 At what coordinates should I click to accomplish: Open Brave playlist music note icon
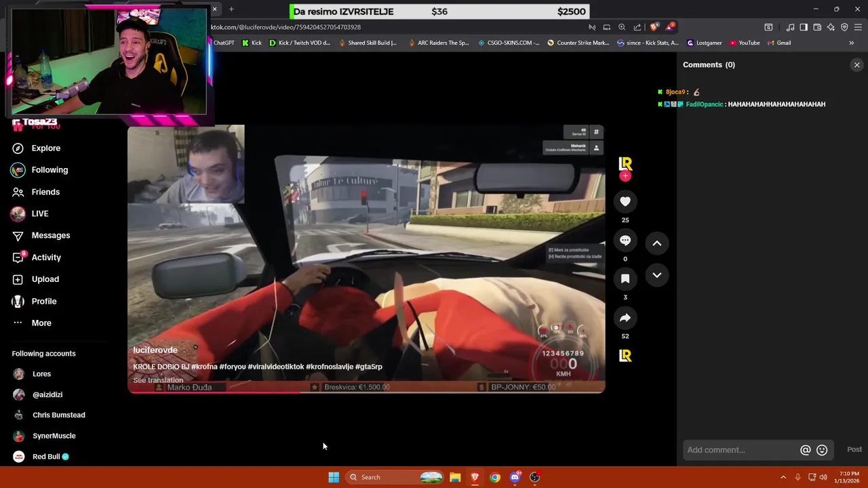(790, 27)
